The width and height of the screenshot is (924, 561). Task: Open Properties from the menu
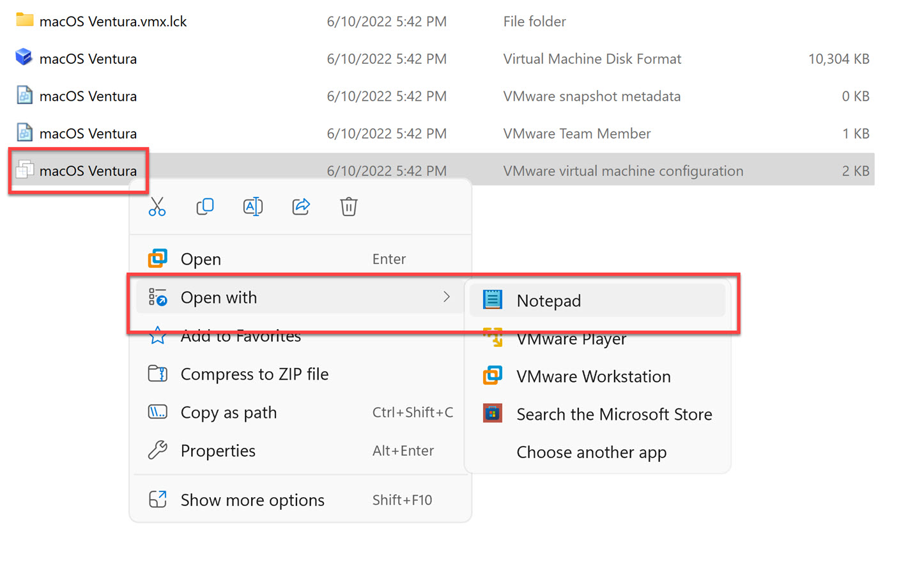(x=218, y=450)
